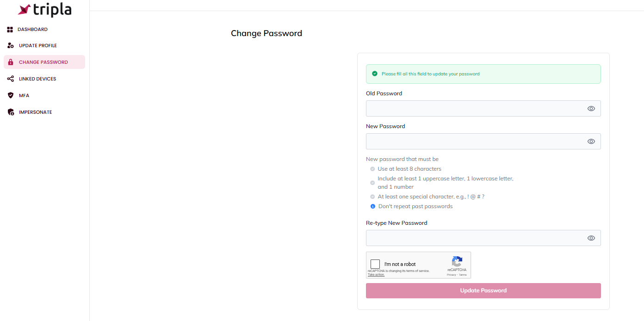Click the Update Profile user-gear icon

point(11,46)
